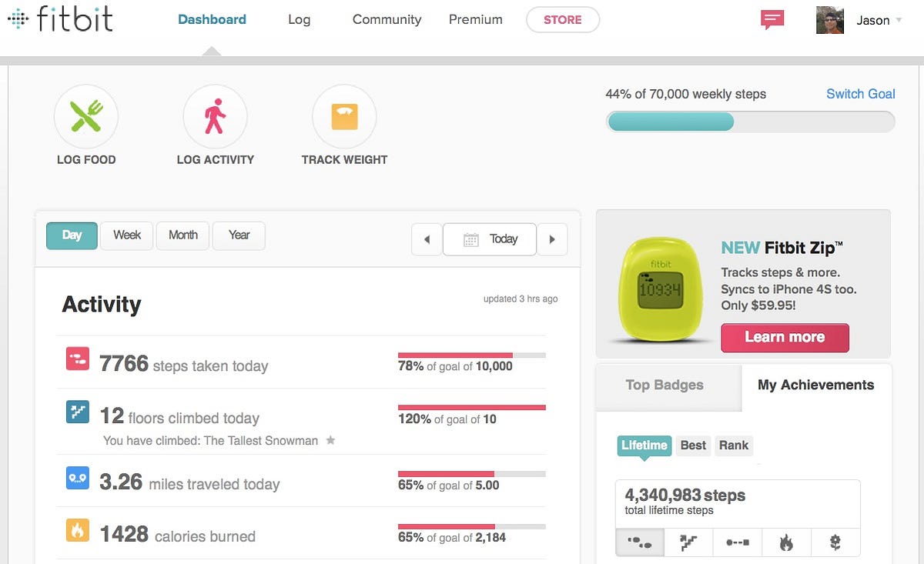Click the calories goal progress bar
Viewport: 924px width, 564px height.
(472, 526)
